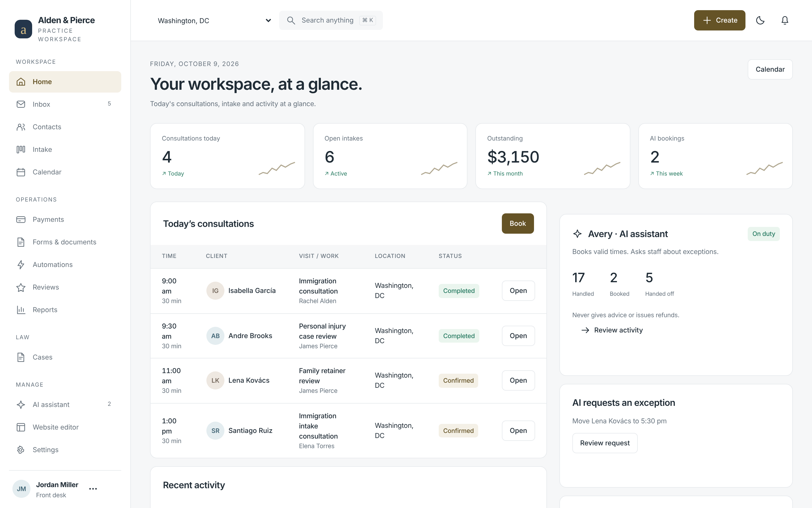Select the Consultations today card
The height and width of the screenshot is (508, 812).
click(228, 156)
